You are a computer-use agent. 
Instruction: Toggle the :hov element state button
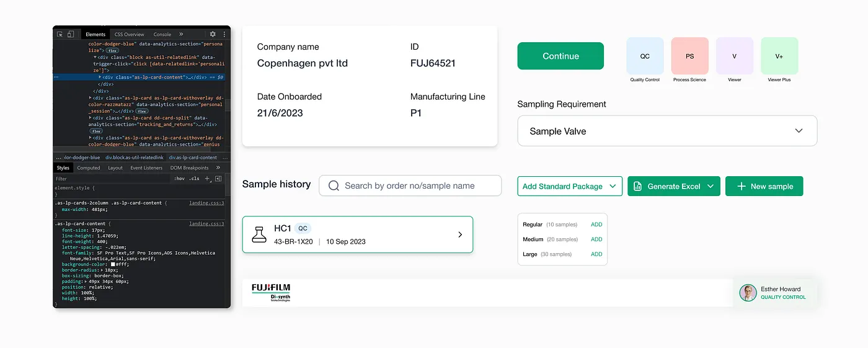coord(179,179)
